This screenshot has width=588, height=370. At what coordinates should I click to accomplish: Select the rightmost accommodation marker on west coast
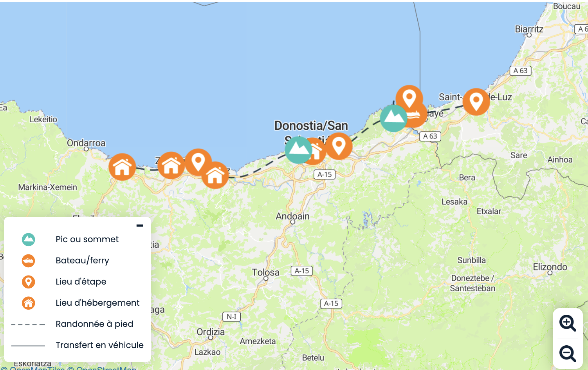click(215, 175)
